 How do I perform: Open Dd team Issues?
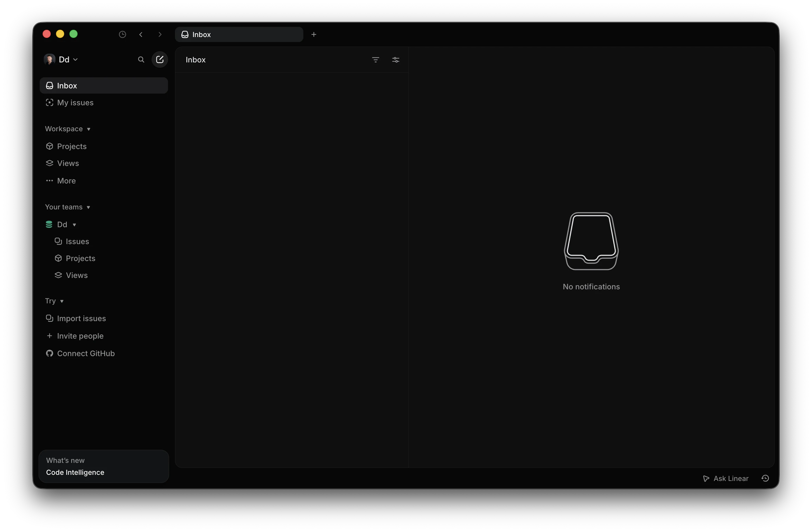click(x=104, y=242)
